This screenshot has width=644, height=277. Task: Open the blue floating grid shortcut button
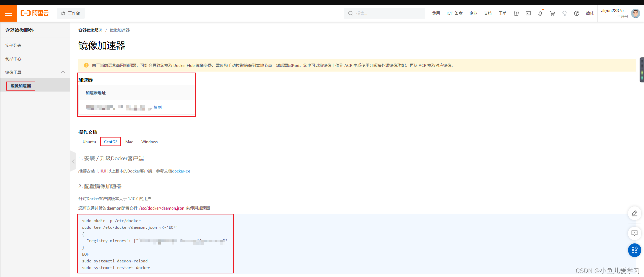click(x=634, y=250)
